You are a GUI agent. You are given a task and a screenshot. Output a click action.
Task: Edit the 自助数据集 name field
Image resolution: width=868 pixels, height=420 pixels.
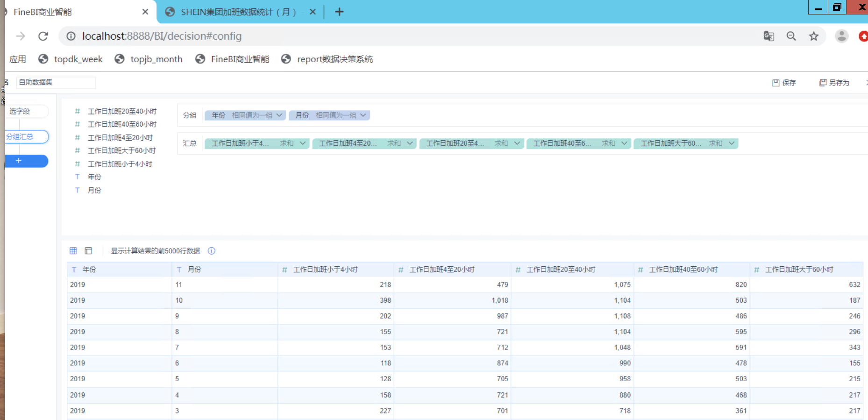[x=56, y=82]
